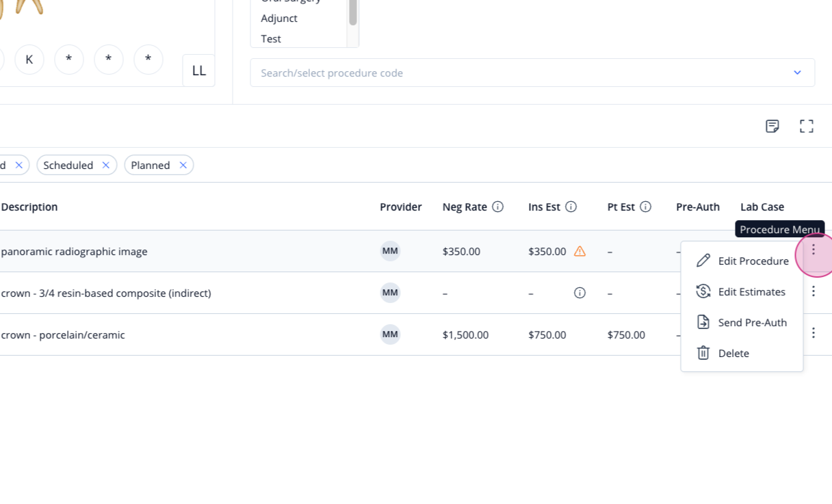Select crown - porcelain/ceramic description

[x=63, y=334]
